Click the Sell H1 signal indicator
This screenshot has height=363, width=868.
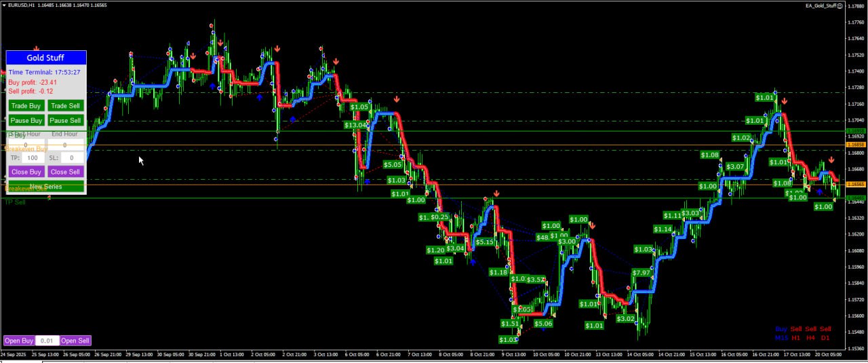796,333
